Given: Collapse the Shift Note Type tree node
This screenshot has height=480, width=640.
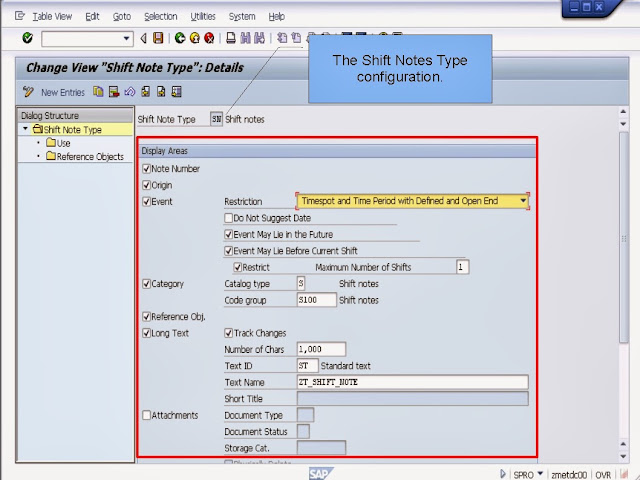Looking at the screenshot, I should 25,129.
